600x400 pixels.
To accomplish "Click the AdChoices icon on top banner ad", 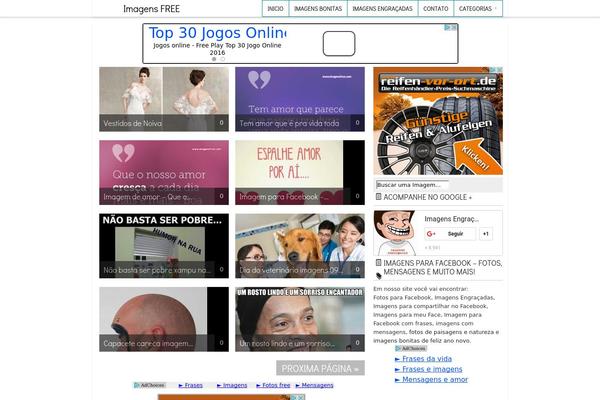I will (x=447, y=27).
